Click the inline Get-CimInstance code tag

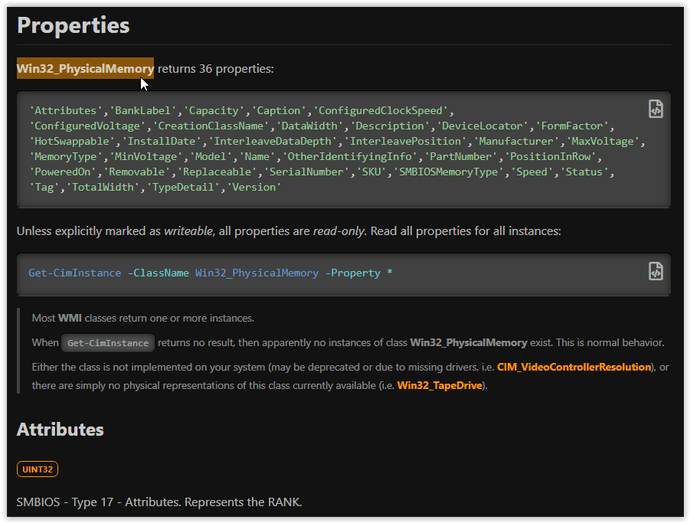(108, 343)
